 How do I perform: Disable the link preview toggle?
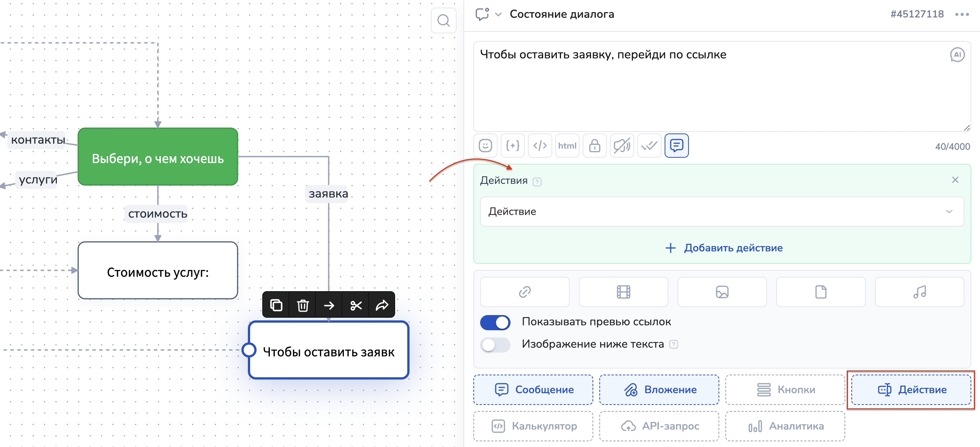(495, 322)
